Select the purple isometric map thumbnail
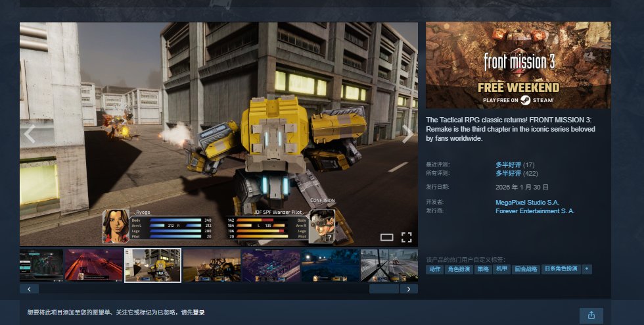This screenshot has height=325, width=644. pyautogui.click(x=271, y=265)
